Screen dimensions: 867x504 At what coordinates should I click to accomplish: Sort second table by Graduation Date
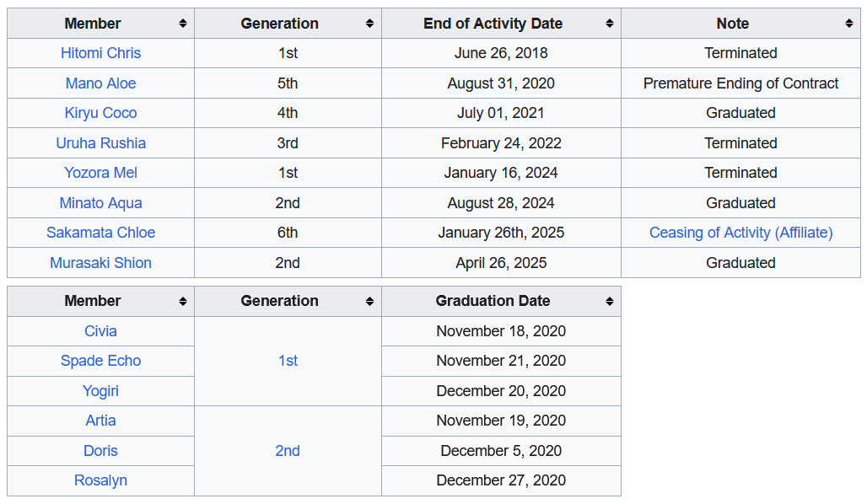pyautogui.click(x=609, y=301)
